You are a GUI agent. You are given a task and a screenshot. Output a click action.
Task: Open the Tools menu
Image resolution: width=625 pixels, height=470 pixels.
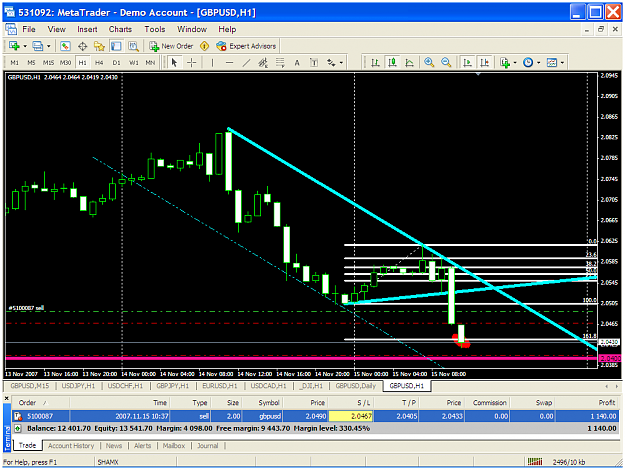point(155,29)
